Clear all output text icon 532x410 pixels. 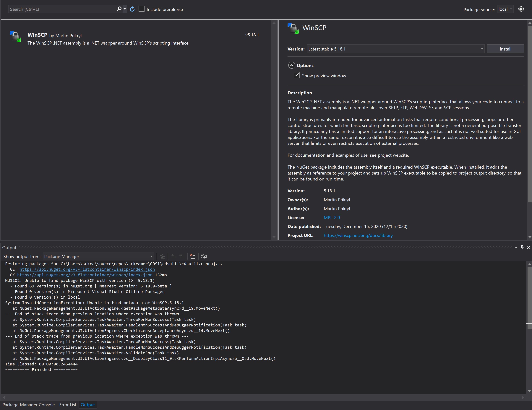coord(193,256)
